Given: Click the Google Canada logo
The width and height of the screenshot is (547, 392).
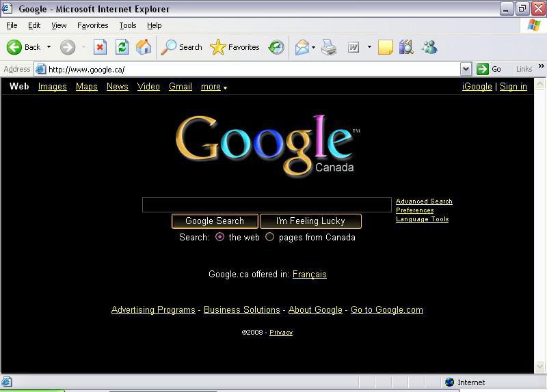Looking at the screenshot, I should (x=267, y=145).
